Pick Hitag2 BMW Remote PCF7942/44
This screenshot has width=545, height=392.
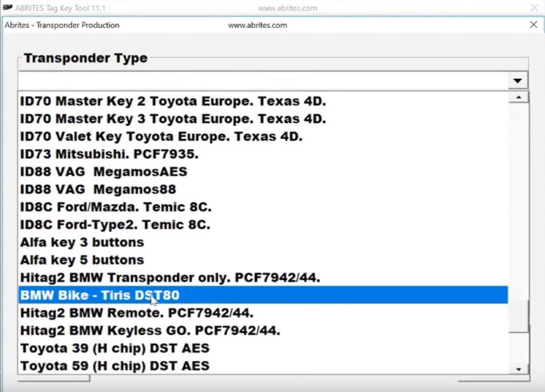tap(137, 313)
